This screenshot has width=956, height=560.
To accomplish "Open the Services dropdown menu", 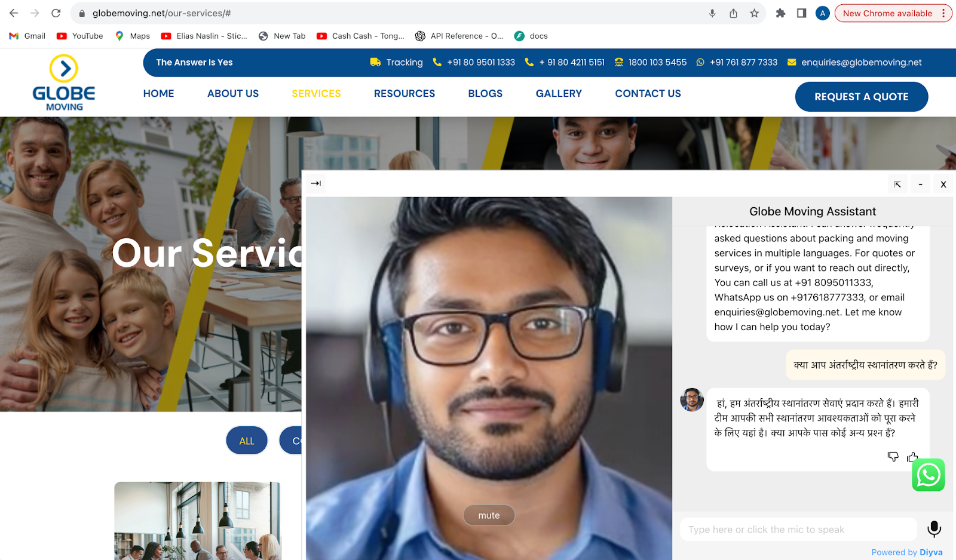I will pyautogui.click(x=316, y=93).
